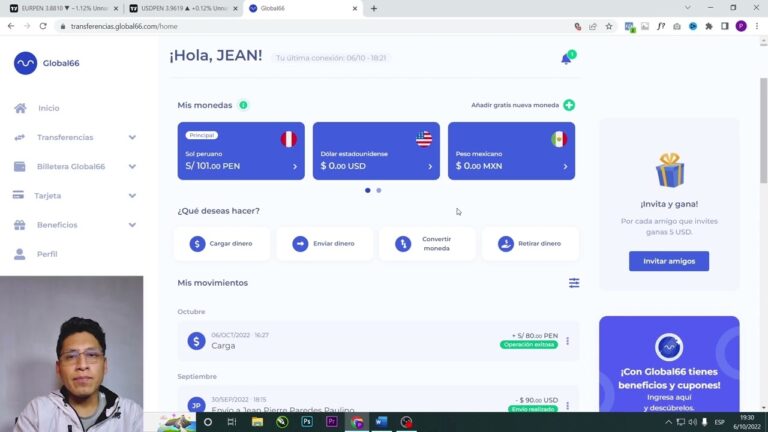Click the address bar URL field

(x=313, y=26)
